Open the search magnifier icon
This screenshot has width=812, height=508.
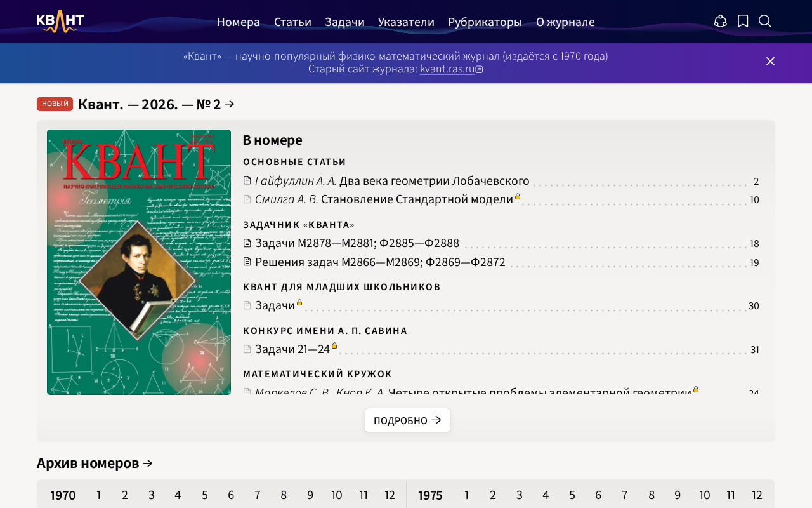(x=765, y=22)
